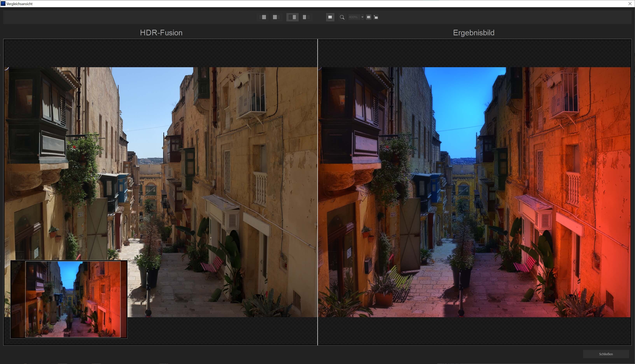Viewport: 635px width, 364px height.
Task: Click the Ergebnisbild heading label
Action: (473, 33)
